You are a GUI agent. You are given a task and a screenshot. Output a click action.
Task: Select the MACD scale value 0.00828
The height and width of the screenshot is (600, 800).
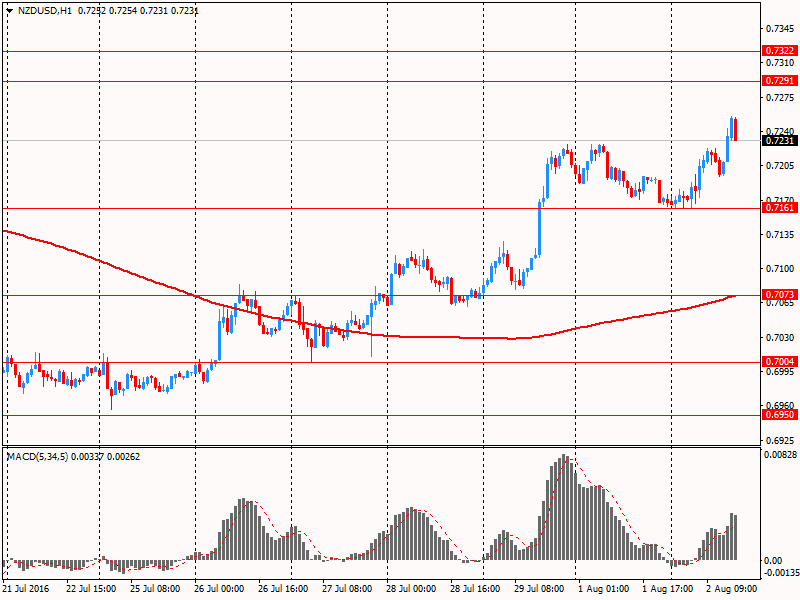[780, 455]
